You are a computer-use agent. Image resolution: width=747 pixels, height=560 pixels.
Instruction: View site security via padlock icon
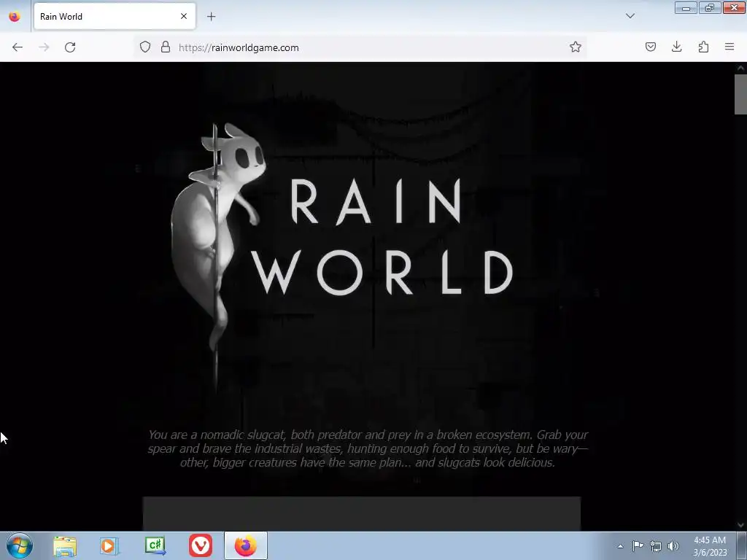[166, 47]
